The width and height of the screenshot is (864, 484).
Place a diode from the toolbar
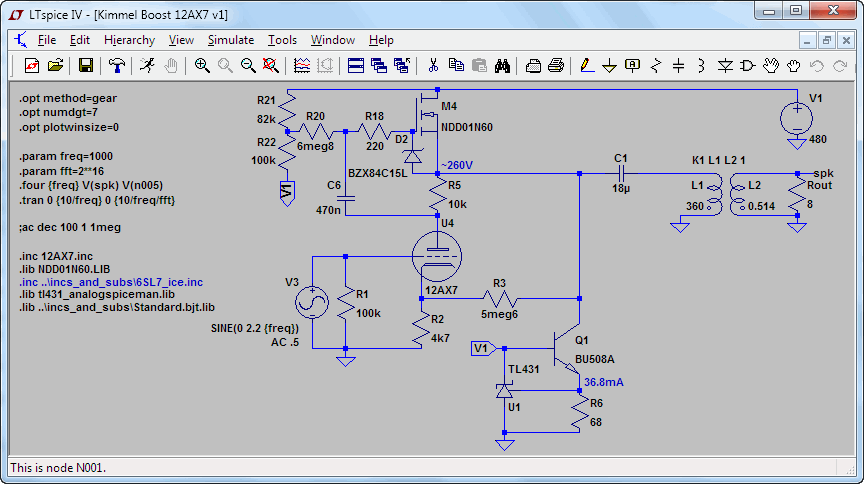tap(725, 66)
